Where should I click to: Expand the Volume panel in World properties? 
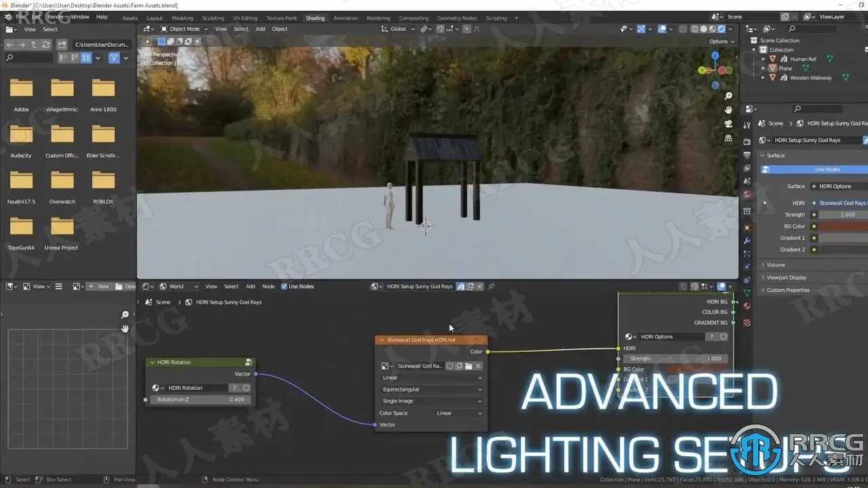tap(775, 265)
